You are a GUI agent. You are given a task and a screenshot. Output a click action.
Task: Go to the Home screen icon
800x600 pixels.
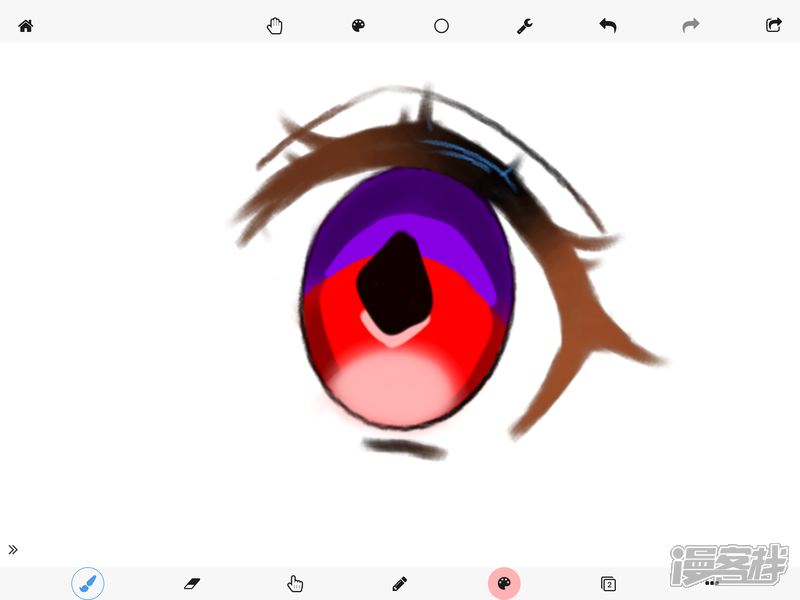pos(26,26)
